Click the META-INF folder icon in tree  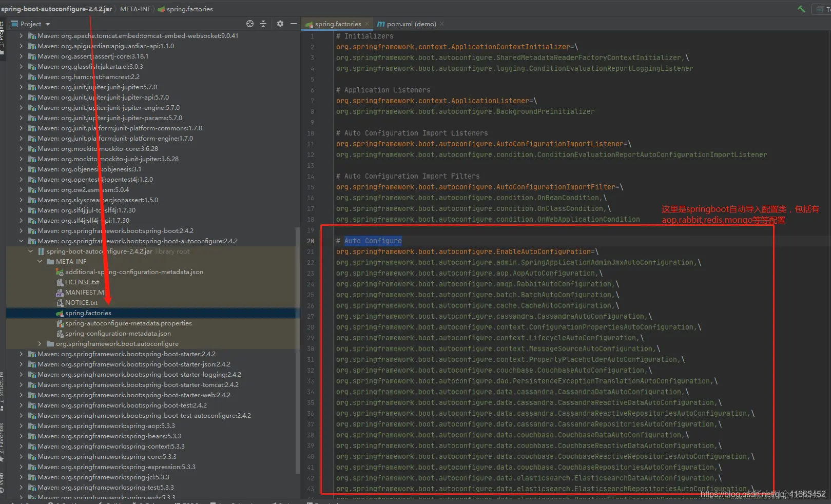coord(50,262)
